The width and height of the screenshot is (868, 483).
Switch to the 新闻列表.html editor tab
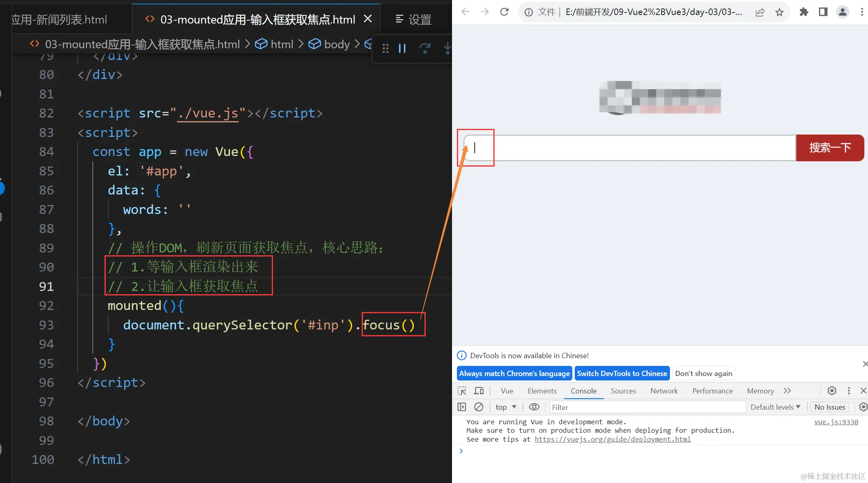60,19
